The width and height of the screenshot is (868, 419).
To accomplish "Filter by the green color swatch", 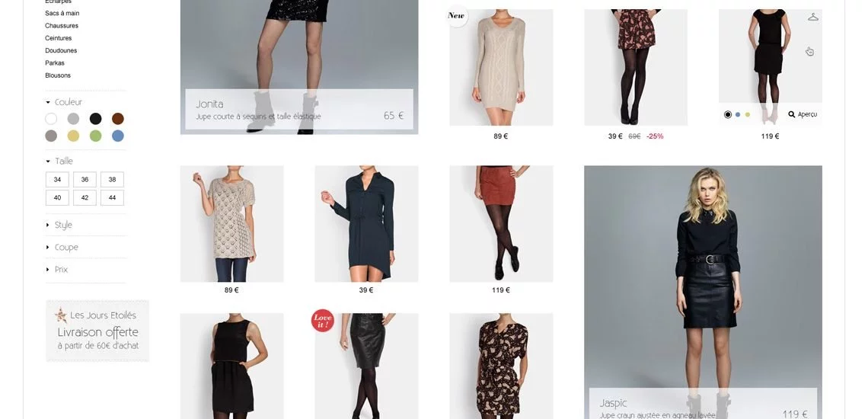I will click(x=96, y=136).
